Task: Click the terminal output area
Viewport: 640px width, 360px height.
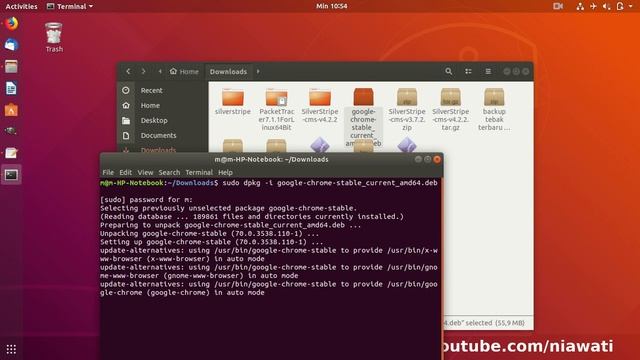Action: [x=270, y=269]
